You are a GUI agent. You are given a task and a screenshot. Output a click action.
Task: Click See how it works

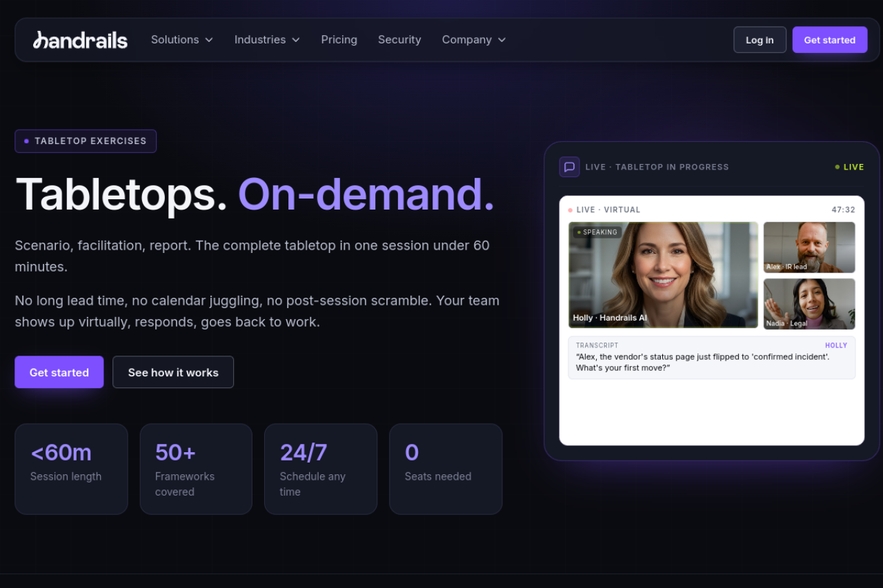[x=173, y=372]
